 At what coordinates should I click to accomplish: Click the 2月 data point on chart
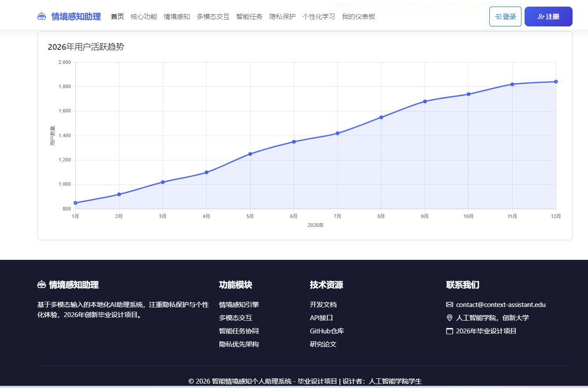click(x=119, y=194)
